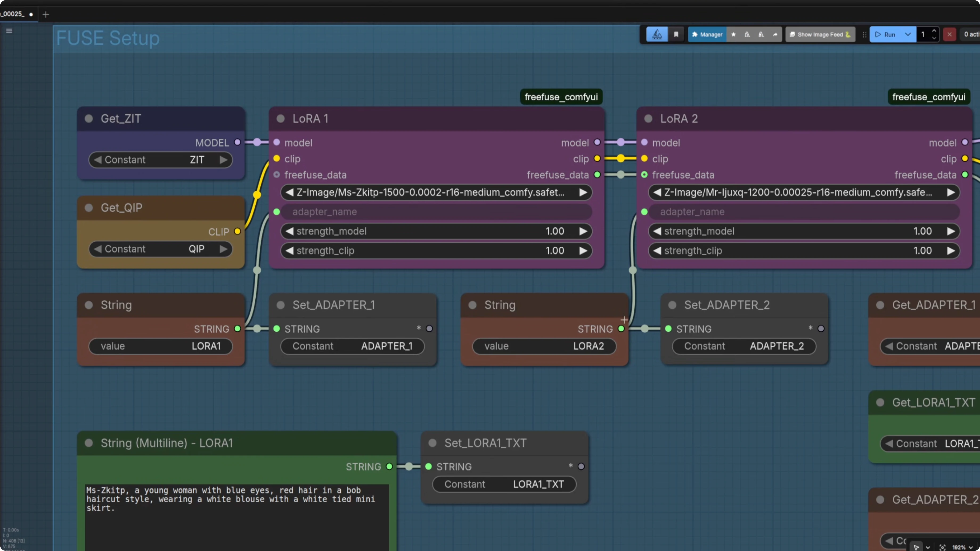Toggle collapse dot on Get_ZIT node
The image size is (980, 551).
(89, 119)
